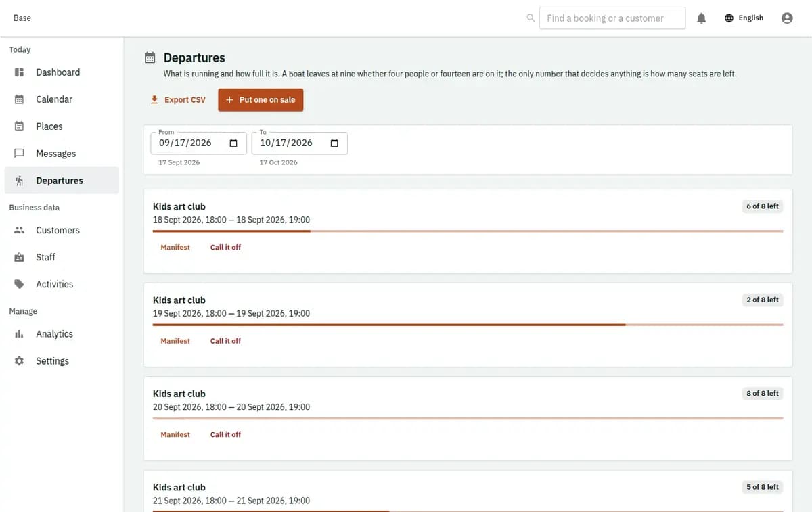The image size is (812, 512).
Task: Click the '5 of 8 left' badge
Action: tap(763, 487)
